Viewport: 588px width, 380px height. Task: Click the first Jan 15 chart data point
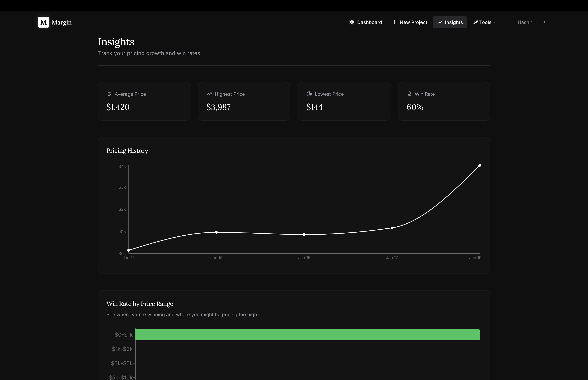pos(129,250)
